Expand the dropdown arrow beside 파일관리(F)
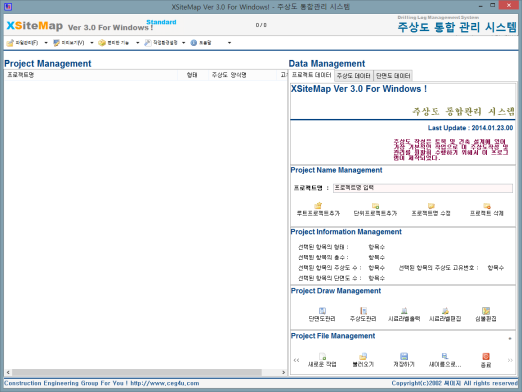The image size is (522, 392). [46, 43]
